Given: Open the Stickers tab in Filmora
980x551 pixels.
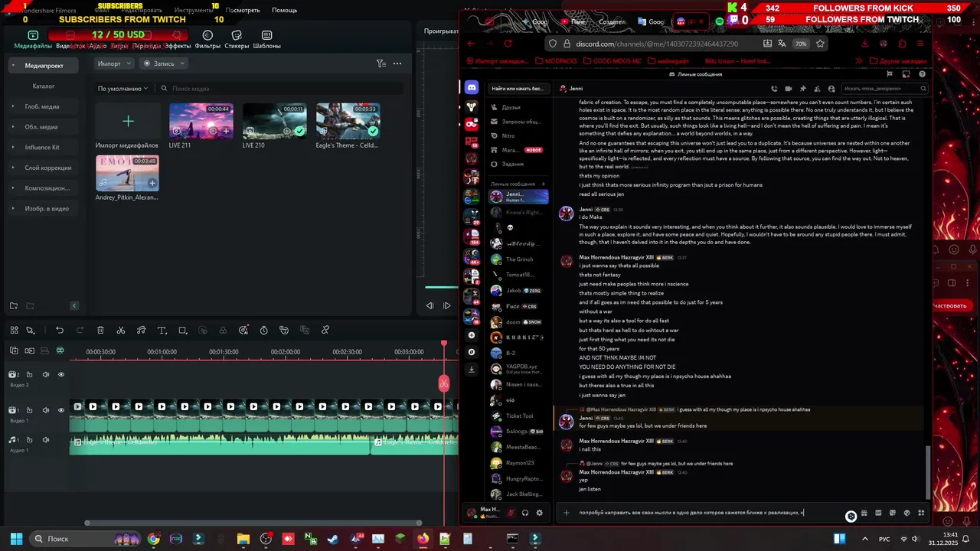Looking at the screenshot, I should coord(237,40).
